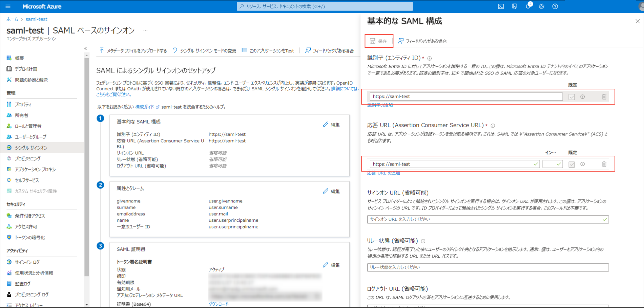The height and width of the screenshot is (308, 644).
Task: Edit the 識別子 entity ID field
Action: click(466, 97)
